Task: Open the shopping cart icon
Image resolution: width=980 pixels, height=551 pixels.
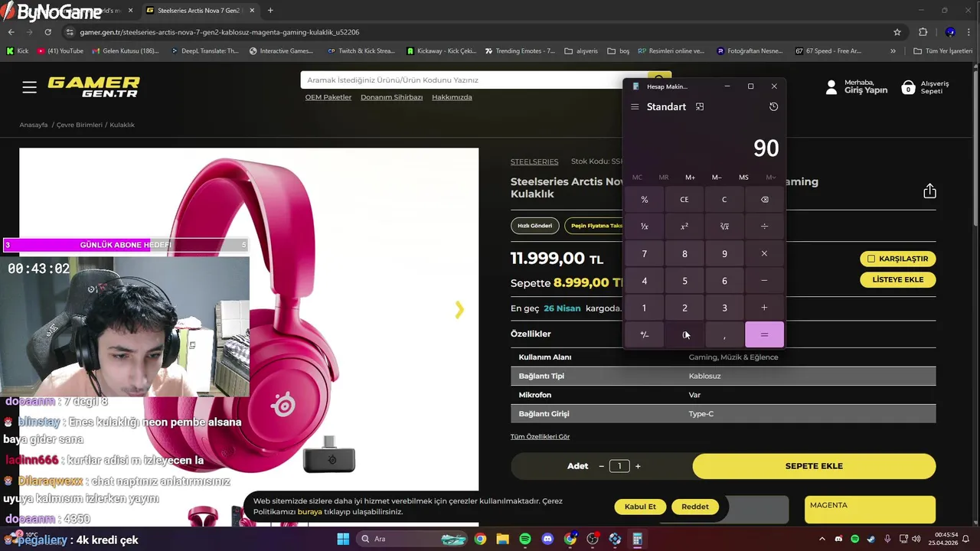Action: tap(908, 87)
